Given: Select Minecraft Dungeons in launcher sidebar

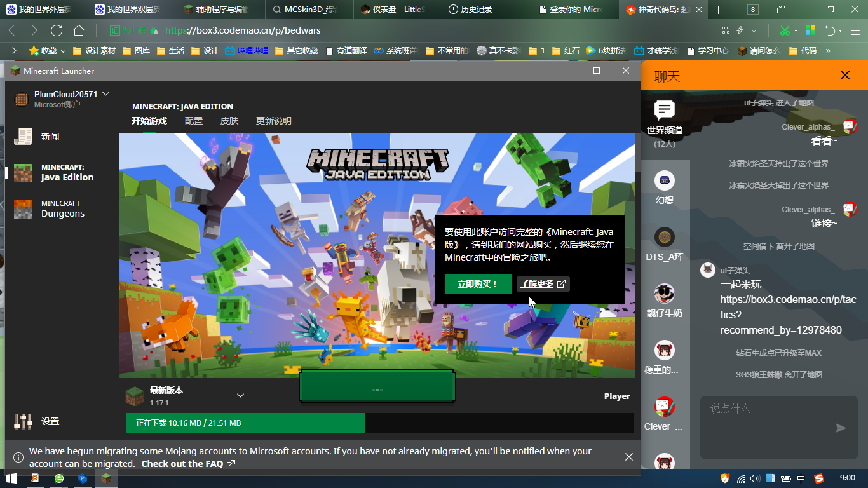Looking at the screenshot, I should (x=61, y=209).
